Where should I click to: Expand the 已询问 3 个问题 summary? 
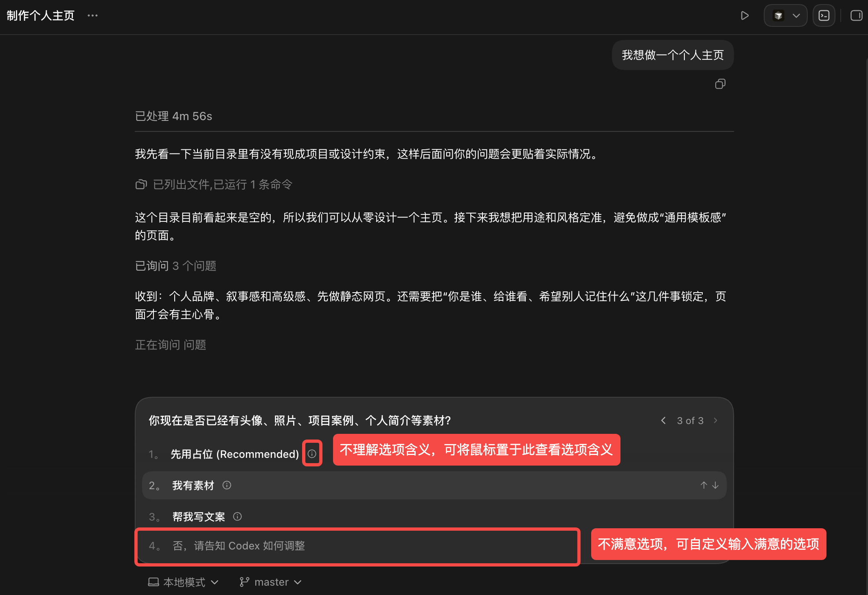(x=175, y=266)
